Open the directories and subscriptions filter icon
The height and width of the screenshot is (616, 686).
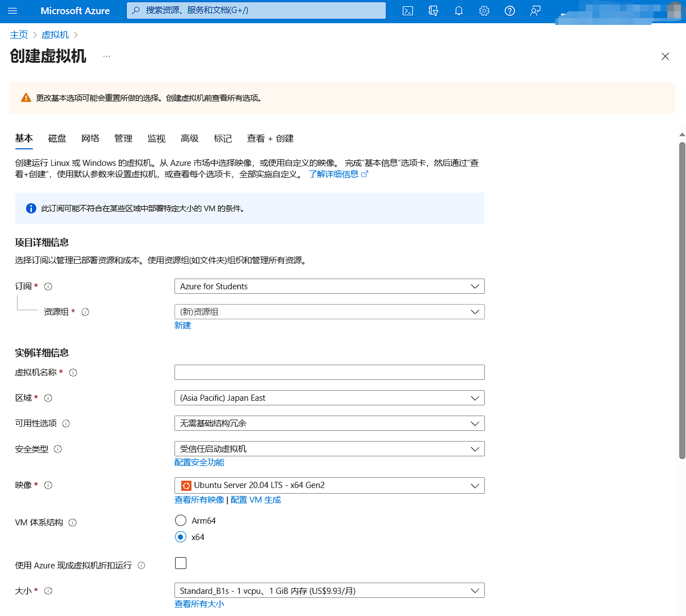(433, 11)
